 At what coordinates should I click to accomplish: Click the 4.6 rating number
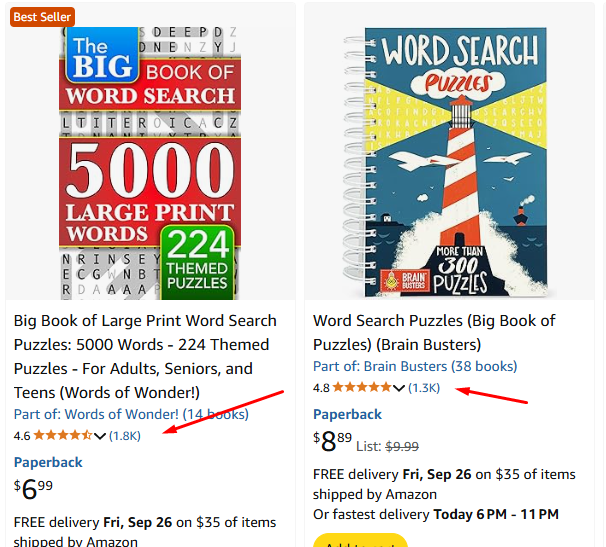click(22, 435)
